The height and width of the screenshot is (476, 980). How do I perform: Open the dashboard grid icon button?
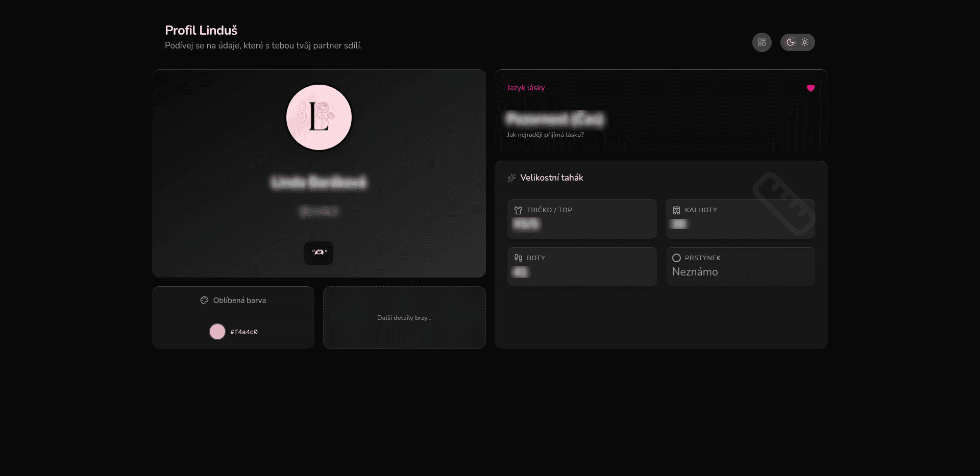click(x=762, y=42)
